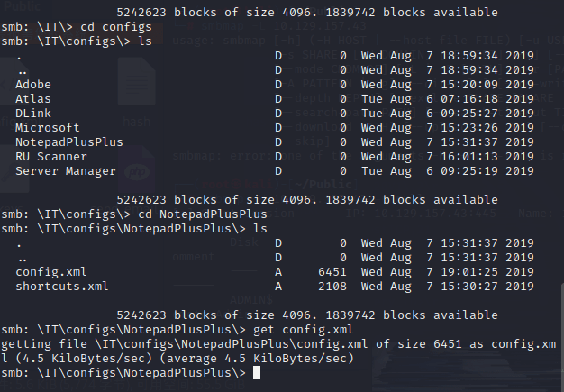The image size is (564, 392).
Task: Click the RU Scanner directory name
Action: coord(50,157)
